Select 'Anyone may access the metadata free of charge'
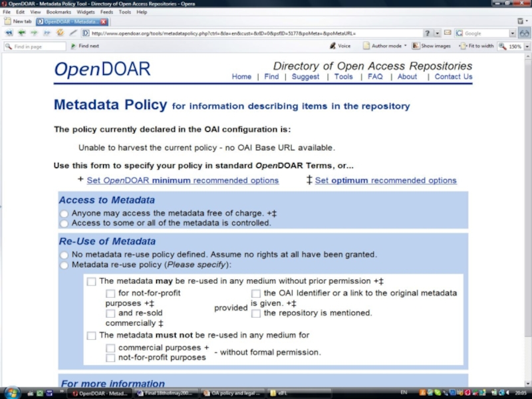The height and width of the screenshot is (399, 532). (x=64, y=213)
